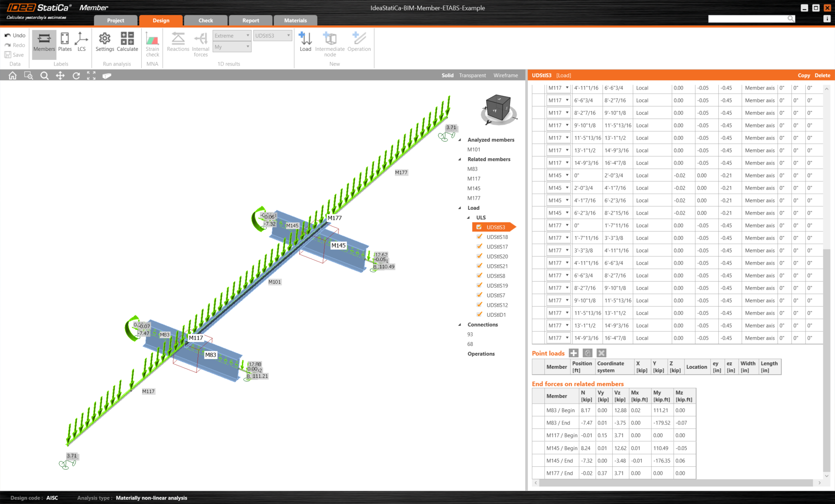
Task: Collapse the Related members tree section
Action: coord(460,159)
